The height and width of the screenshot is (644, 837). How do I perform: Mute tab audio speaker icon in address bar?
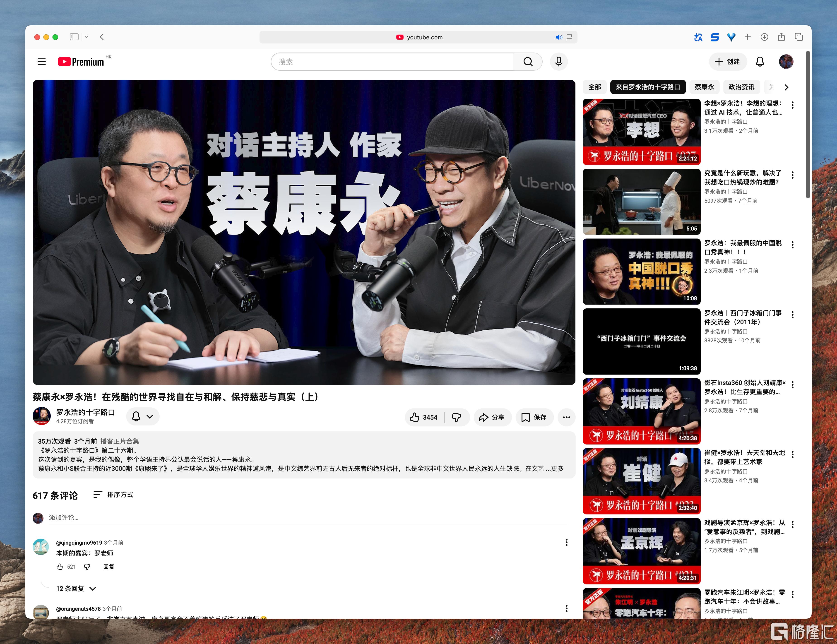click(x=559, y=37)
